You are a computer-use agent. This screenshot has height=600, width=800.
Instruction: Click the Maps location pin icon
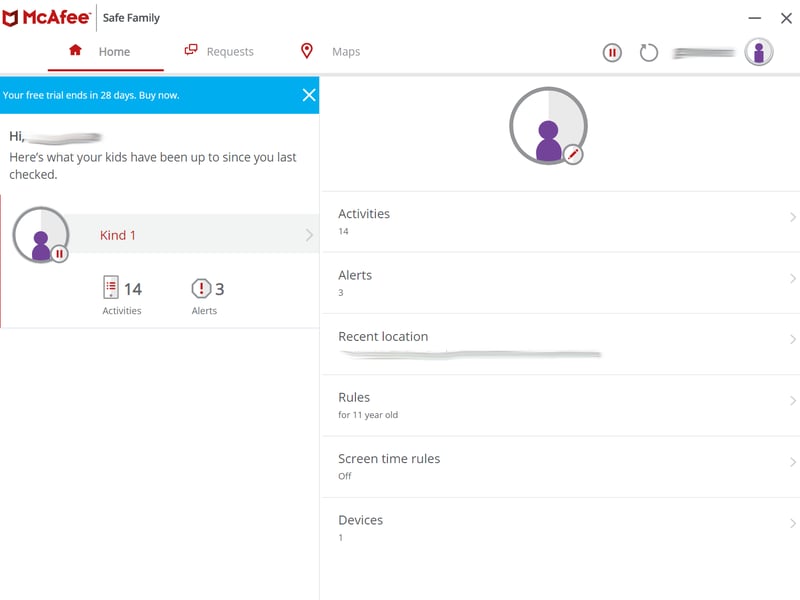coord(307,51)
